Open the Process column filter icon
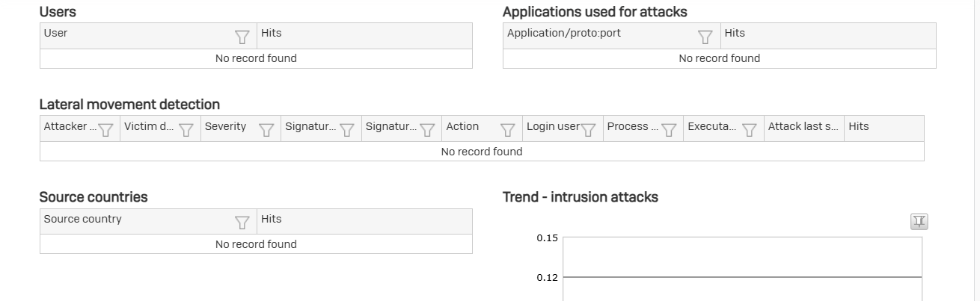The height and width of the screenshot is (301, 980). [669, 130]
